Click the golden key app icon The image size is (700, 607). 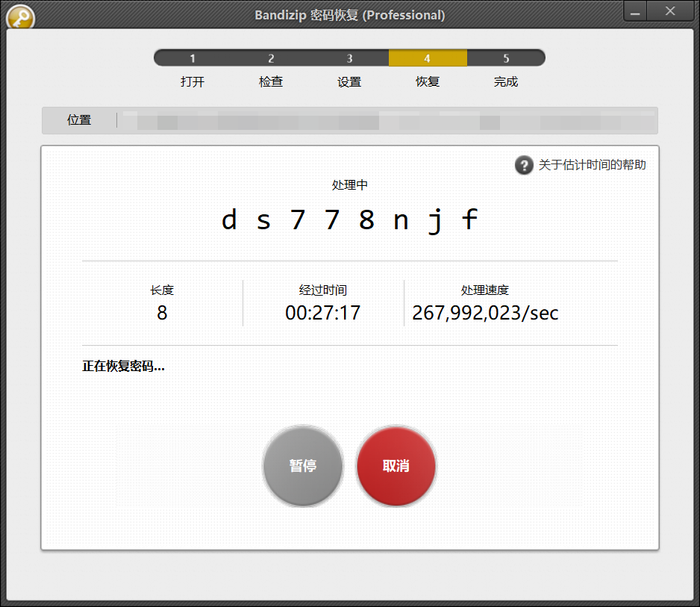[x=20, y=17]
